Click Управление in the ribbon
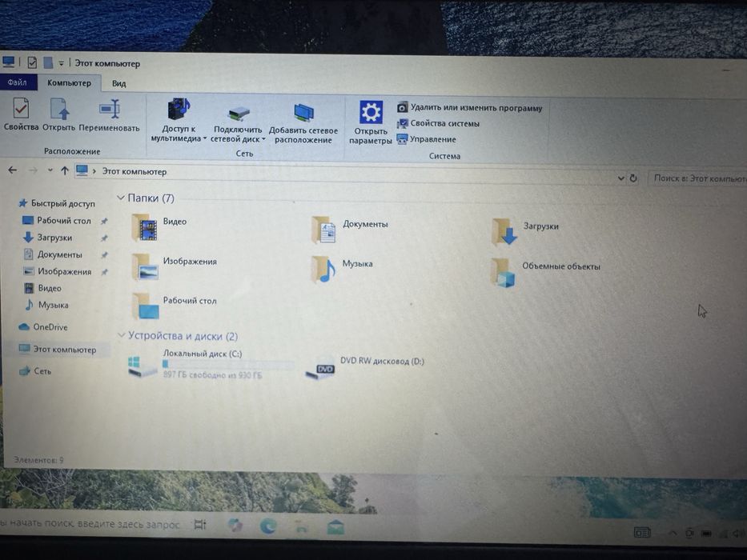The image size is (747, 560). [427, 139]
